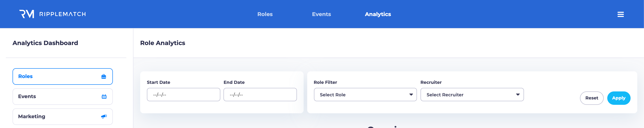This screenshot has height=128, width=644.
Task: Click the Role Filter dropdown arrow
Action: coord(411,95)
